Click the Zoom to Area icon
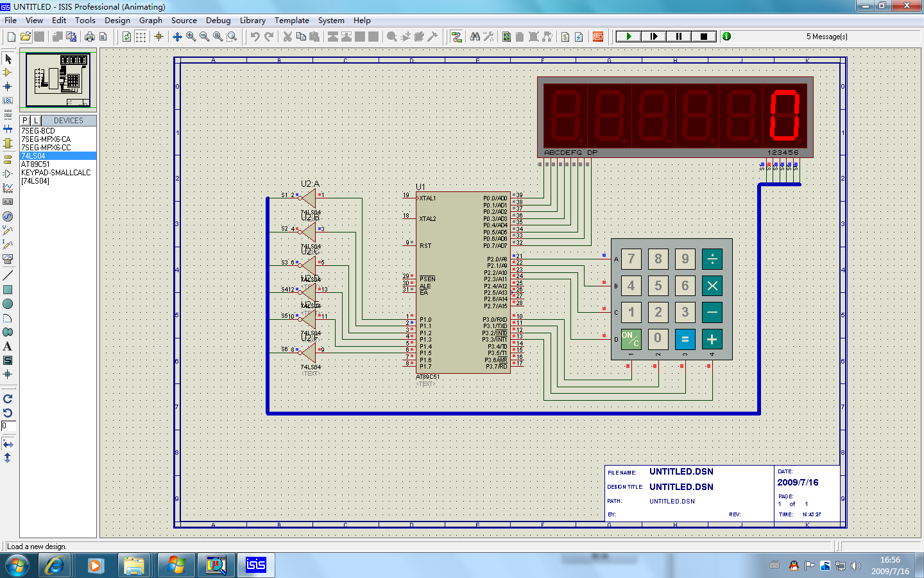 (x=232, y=37)
